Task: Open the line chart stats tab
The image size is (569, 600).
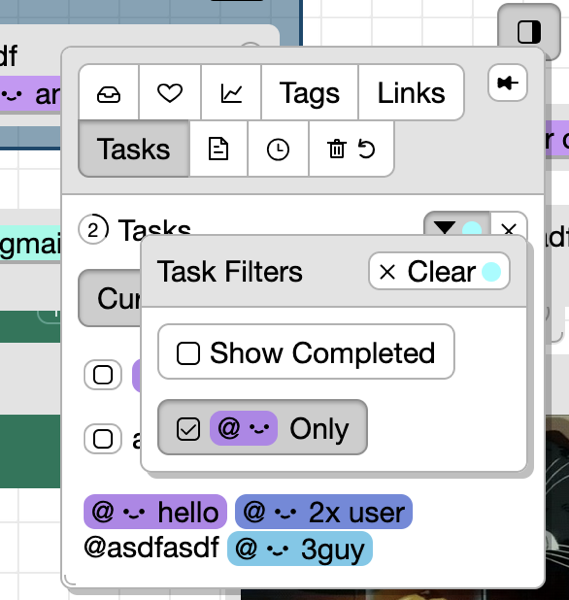Action: tap(231, 93)
